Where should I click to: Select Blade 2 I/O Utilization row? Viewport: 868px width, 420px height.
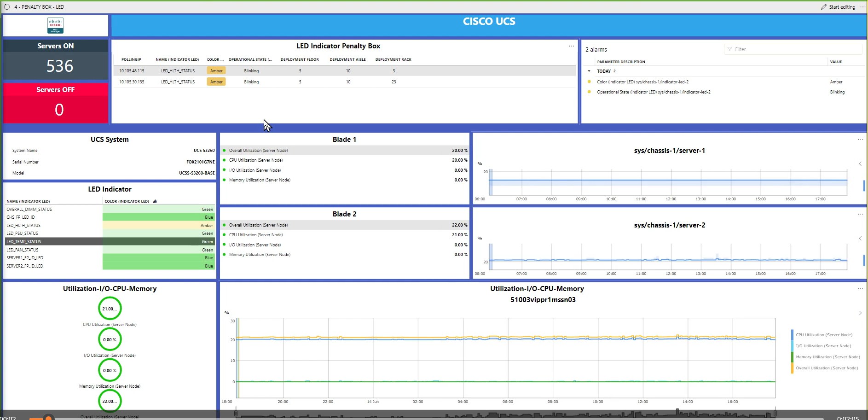[x=345, y=245]
